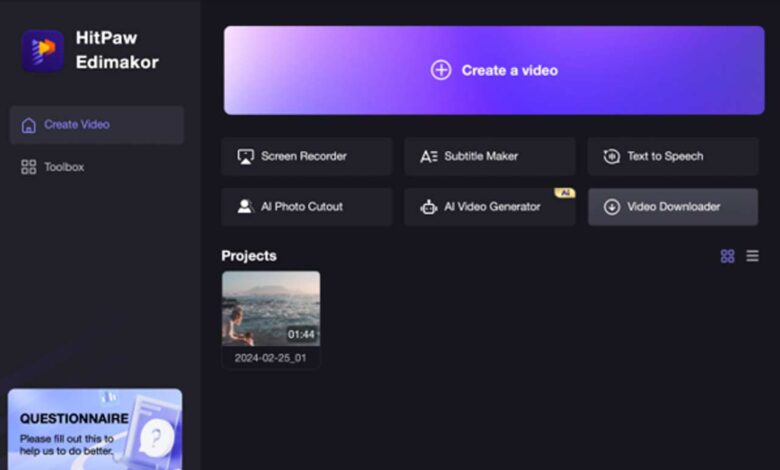780x470 pixels.
Task: Select Create Video in the sidebar
Action: pyautogui.click(x=96, y=125)
